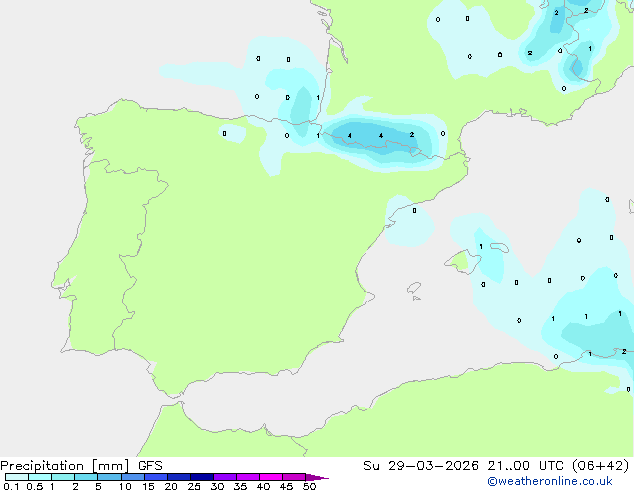Click the '45' legend scale label
Viewport: 634px width, 490px height.
click(x=286, y=486)
